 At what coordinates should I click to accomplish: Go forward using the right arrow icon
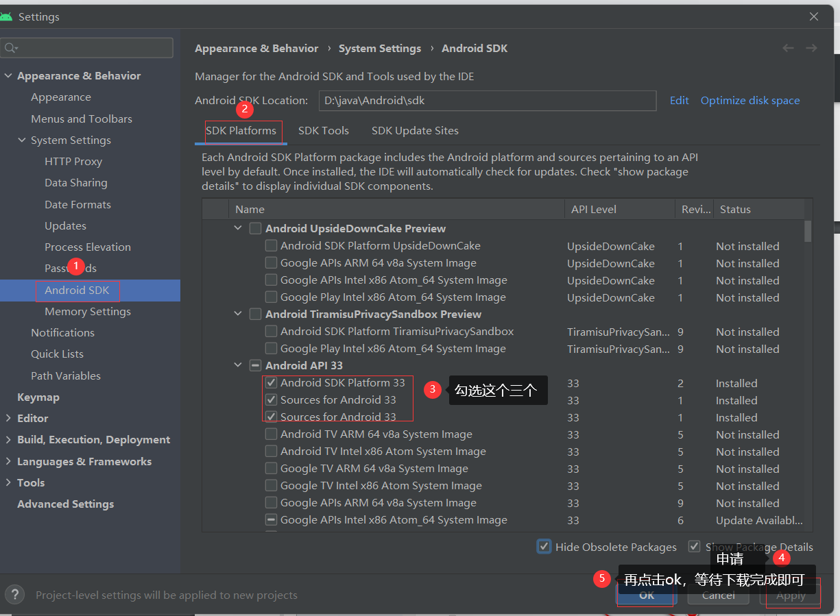pos(811,48)
